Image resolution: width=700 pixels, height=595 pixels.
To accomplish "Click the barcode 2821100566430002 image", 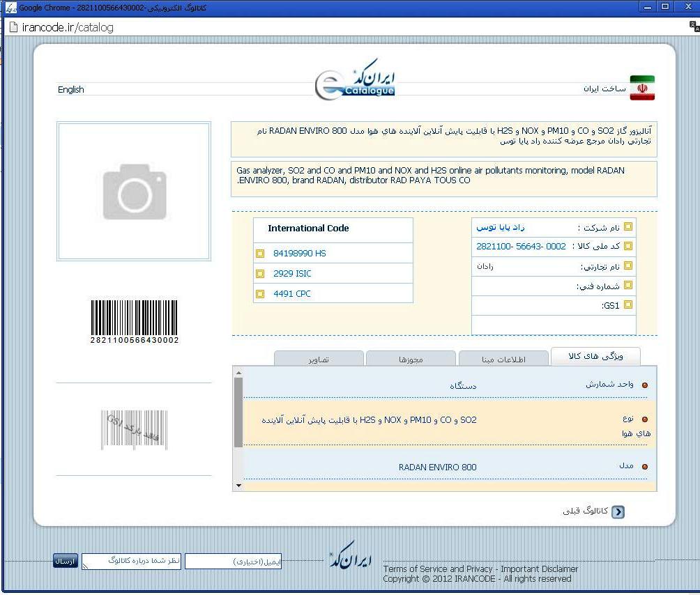I will 135,322.
